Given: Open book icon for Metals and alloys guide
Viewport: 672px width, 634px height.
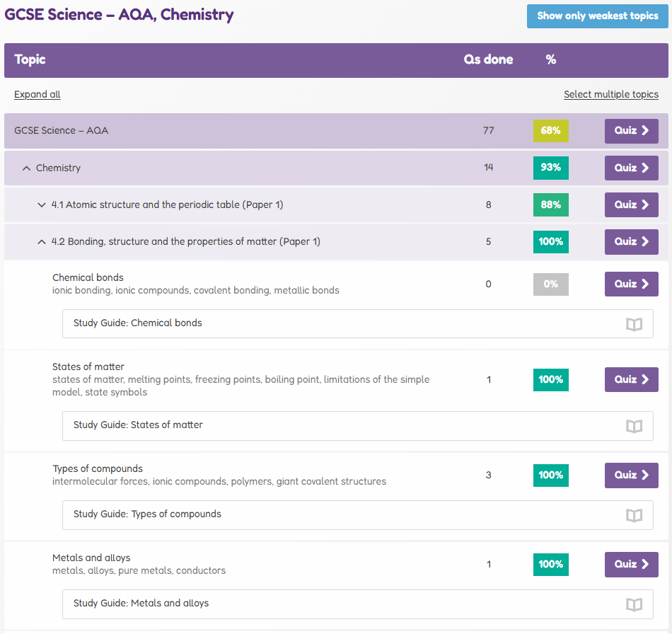Looking at the screenshot, I should [634, 605].
